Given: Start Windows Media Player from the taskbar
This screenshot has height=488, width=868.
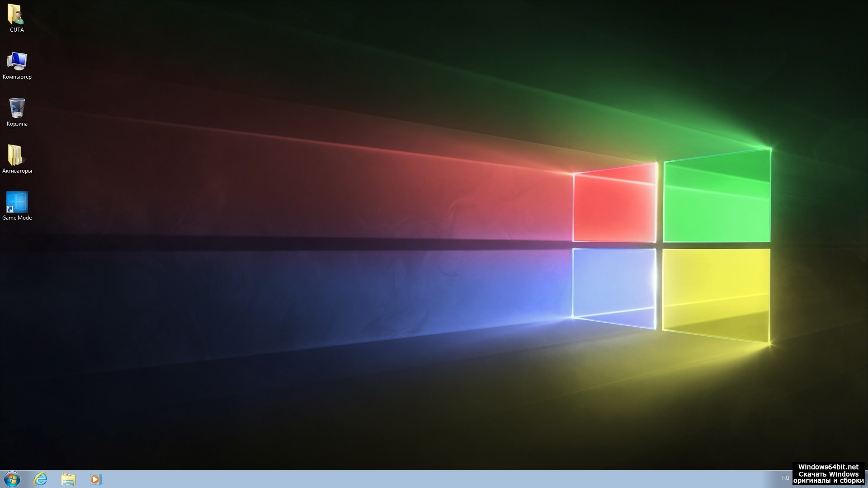Looking at the screenshot, I should point(95,479).
